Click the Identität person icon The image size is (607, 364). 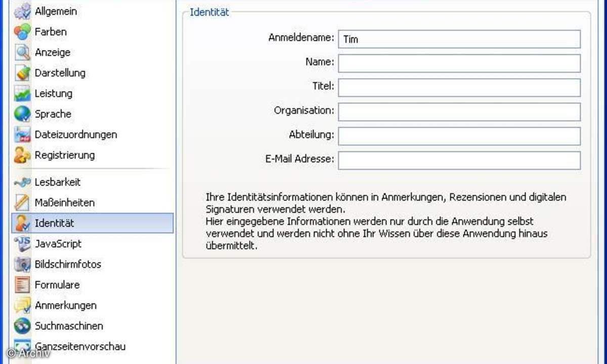point(22,223)
